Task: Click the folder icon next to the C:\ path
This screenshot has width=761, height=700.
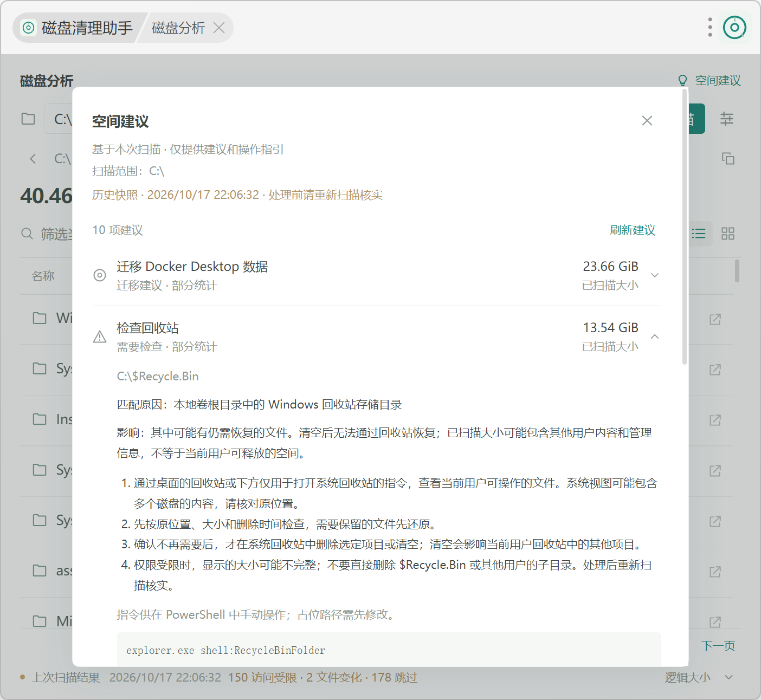Action: coord(28,119)
